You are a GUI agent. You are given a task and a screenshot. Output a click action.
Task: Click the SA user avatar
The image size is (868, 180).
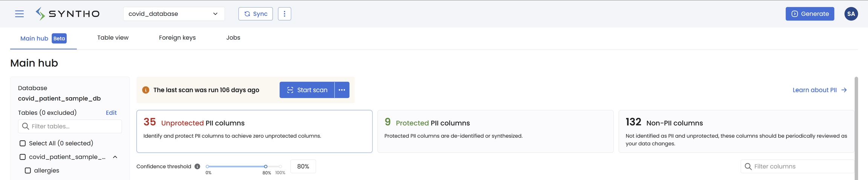[851, 14]
